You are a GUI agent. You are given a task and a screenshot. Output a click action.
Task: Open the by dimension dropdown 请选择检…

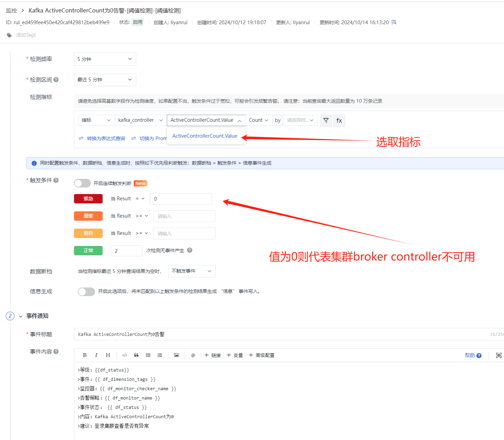pyautogui.click(x=300, y=120)
